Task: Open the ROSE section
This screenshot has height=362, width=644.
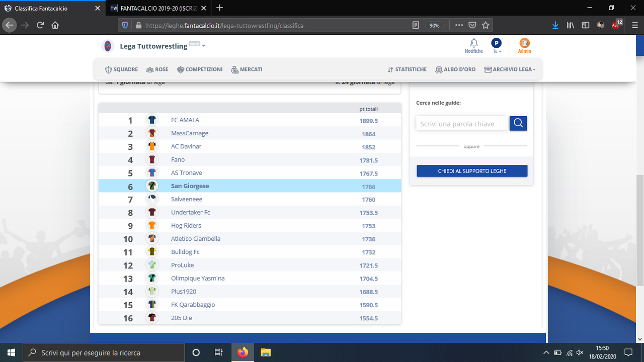Action: coord(157,69)
